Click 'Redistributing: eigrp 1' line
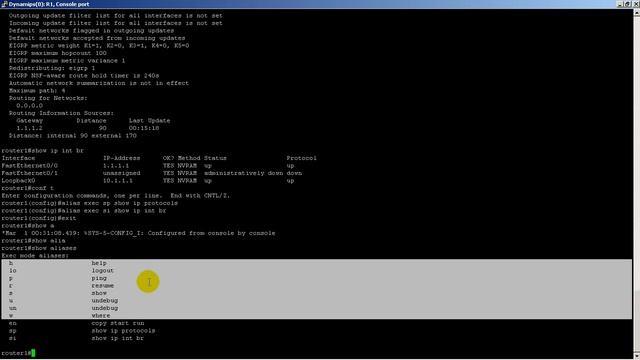 52,68
